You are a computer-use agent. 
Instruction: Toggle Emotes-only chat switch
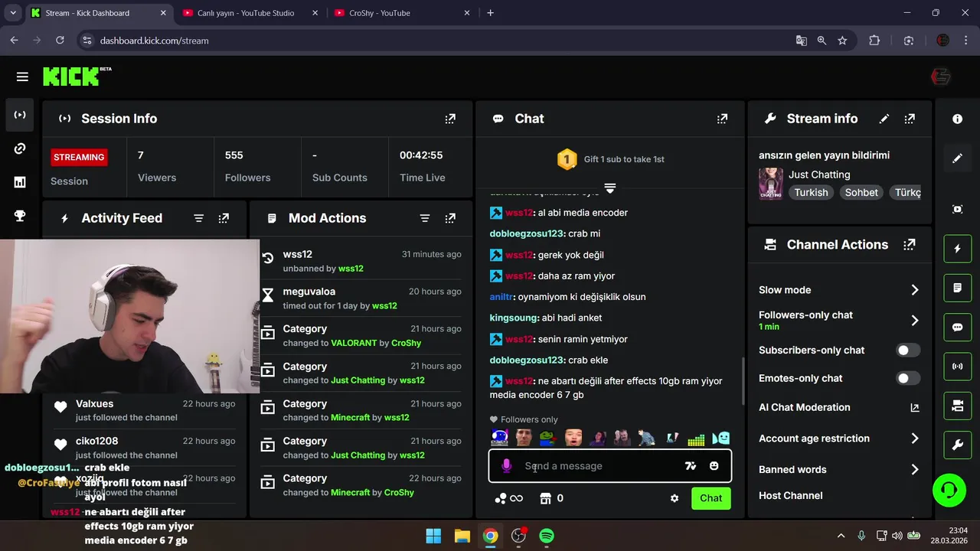tap(908, 378)
